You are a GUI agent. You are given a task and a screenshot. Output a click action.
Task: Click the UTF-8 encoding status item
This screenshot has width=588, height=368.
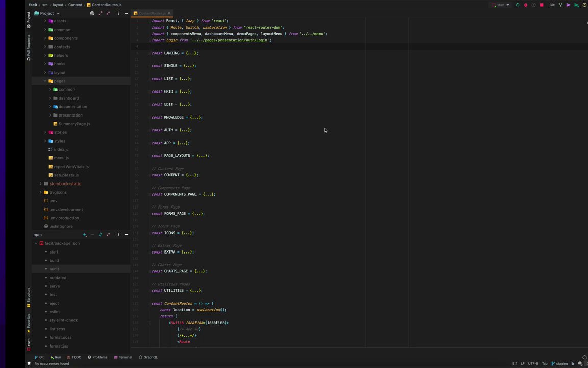(x=533, y=363)
